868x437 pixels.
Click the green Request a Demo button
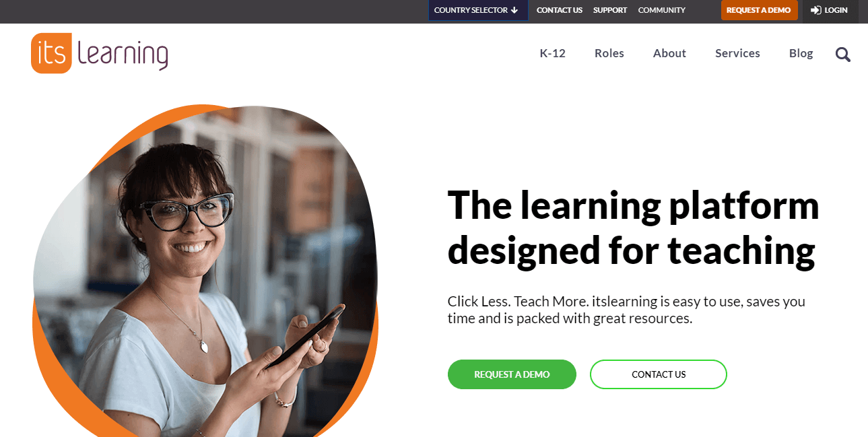(x=512, y=374)
